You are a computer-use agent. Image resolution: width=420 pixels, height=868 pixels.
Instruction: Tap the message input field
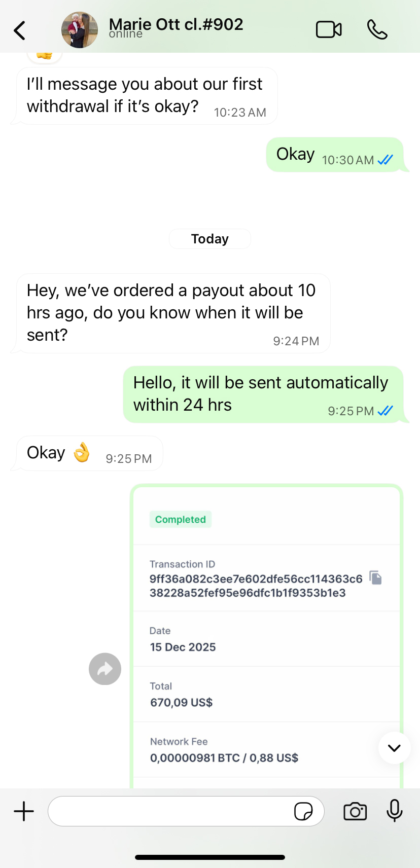pos(170,811)
